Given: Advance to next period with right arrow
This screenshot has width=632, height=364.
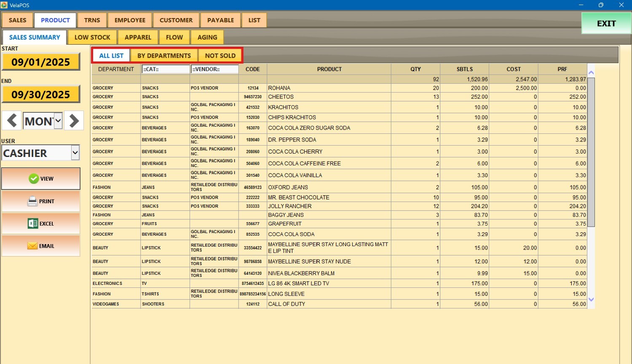Looking at the screenshot, I should [x=74, y=121].
